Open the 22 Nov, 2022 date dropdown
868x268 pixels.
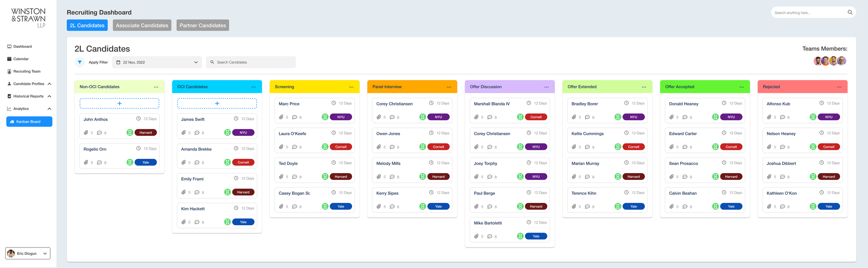coord(157,62)
